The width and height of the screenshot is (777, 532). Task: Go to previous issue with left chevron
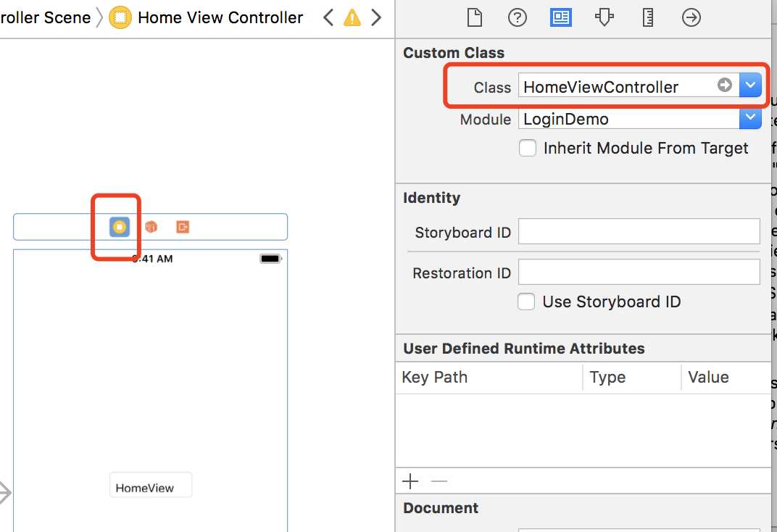(x=328, y=18)
